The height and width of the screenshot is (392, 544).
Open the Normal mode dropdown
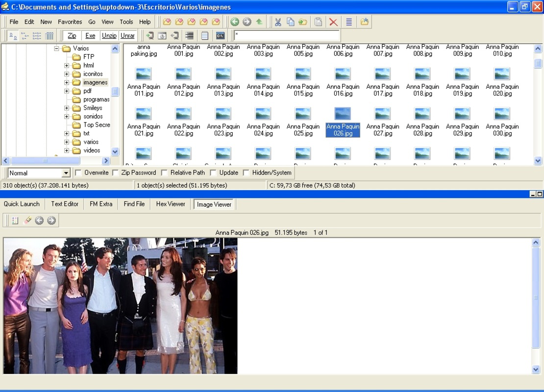[67, 173]
